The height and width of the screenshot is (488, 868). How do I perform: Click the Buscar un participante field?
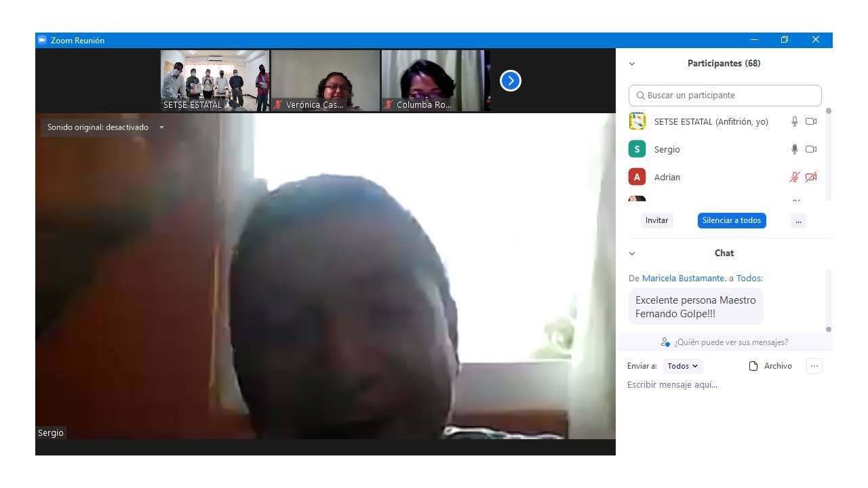coord(725,96)
